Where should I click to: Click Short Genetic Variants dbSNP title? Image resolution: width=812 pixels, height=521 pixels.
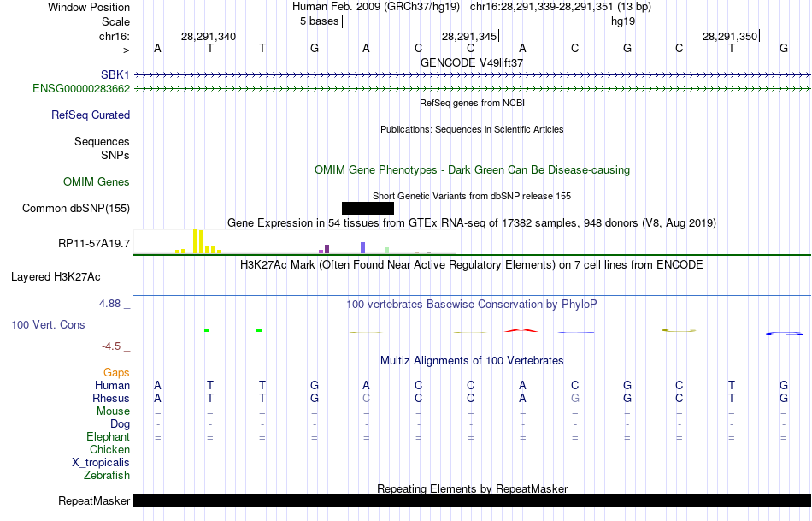[472, 197]
